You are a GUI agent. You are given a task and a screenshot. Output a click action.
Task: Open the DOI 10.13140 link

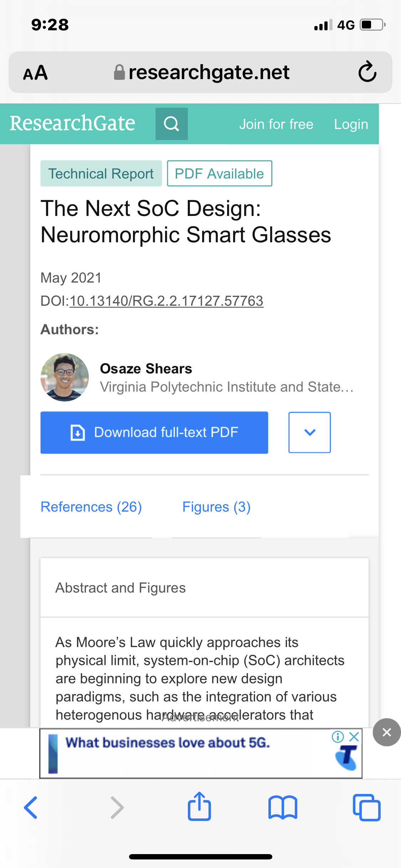click(x=166, y=301)
